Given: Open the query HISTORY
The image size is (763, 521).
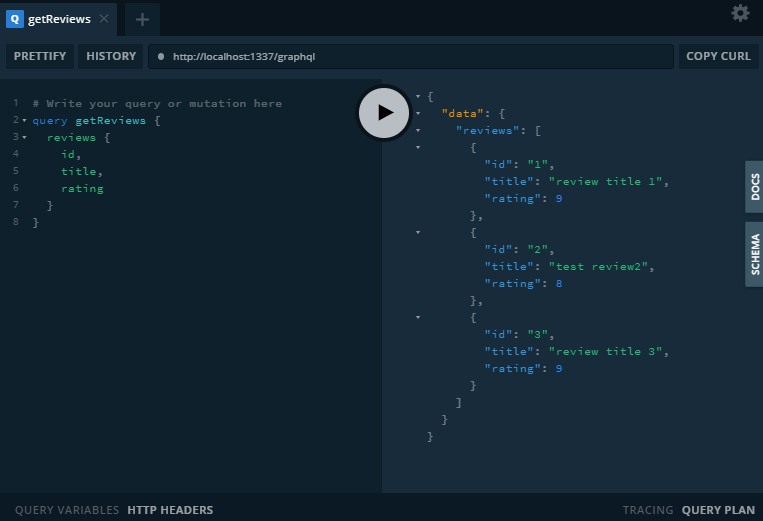Looking at the screenshot, I should (x=110, y=57).
